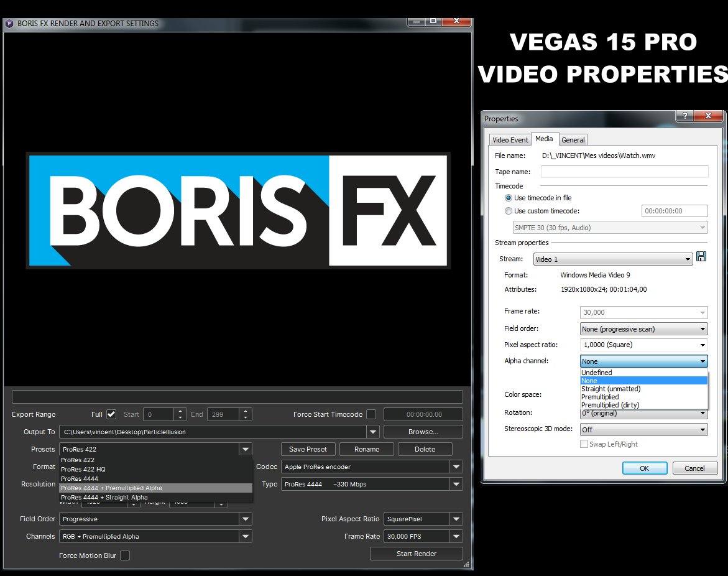The width and height of the screenshot is (728, 576).
Task: Enable the Force Start Timecode checkbox
Action: pyautogui.click(x=371, y=414)
